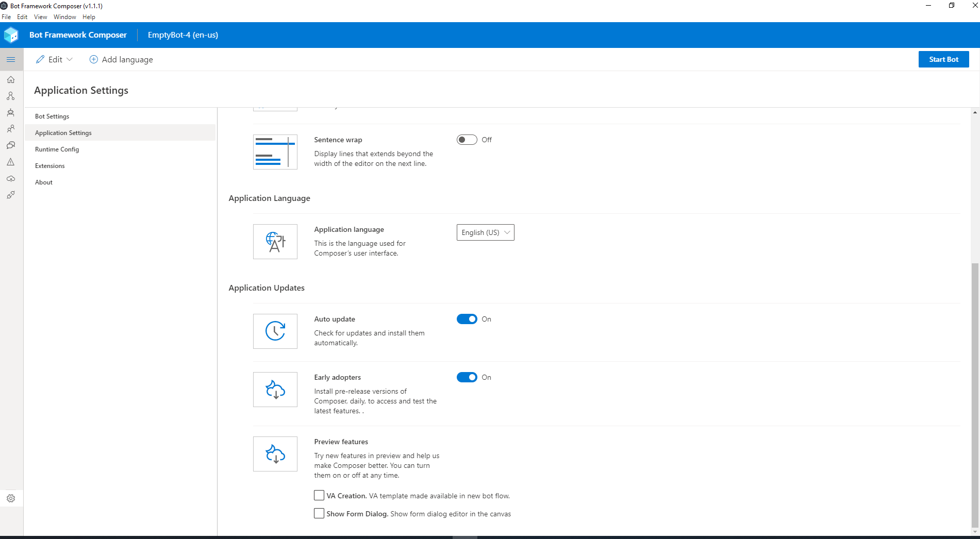Click the scrollbar up arrow
The image size is (980, 539).
(975, 112)
